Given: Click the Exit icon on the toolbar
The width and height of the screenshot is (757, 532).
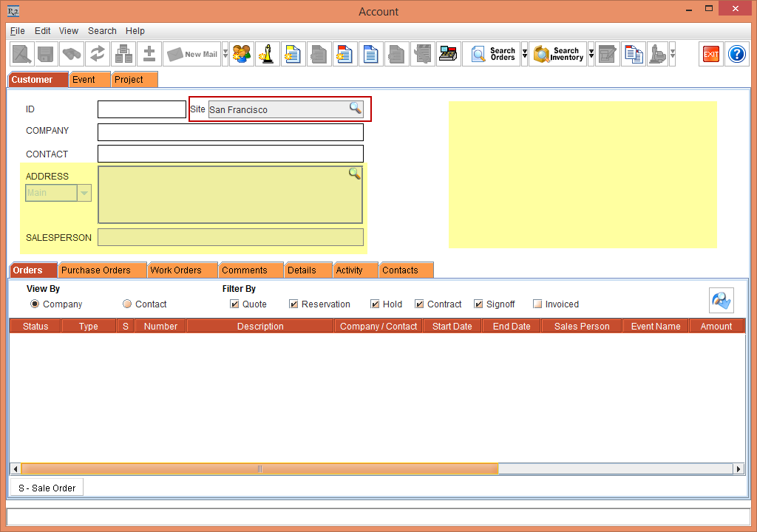Looking at the screenshot, I should point(710,54).
